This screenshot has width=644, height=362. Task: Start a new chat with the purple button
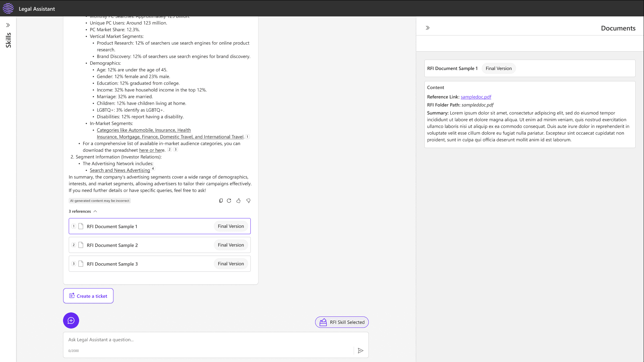pyautogui.click(x=71, y=320)
